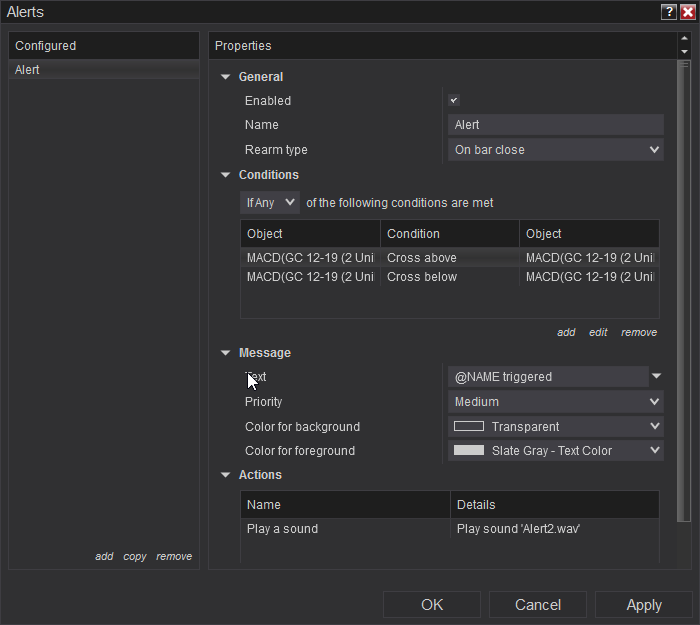This screenshot has height=625, width=700.
Task: Collapse the General section triangle
Action: coord(226,77)
